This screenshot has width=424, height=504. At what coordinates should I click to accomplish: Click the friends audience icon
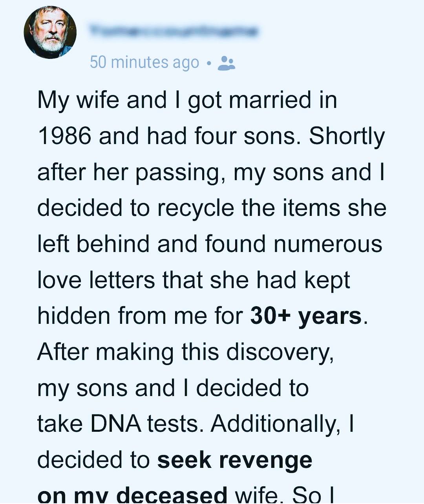[226, 63]
